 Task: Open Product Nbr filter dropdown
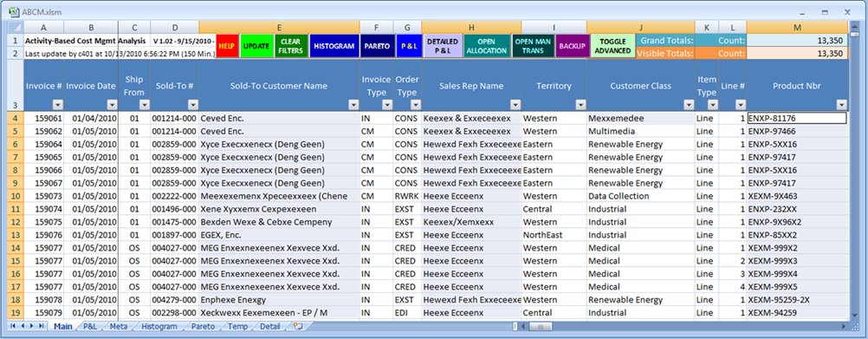point(841,105)
